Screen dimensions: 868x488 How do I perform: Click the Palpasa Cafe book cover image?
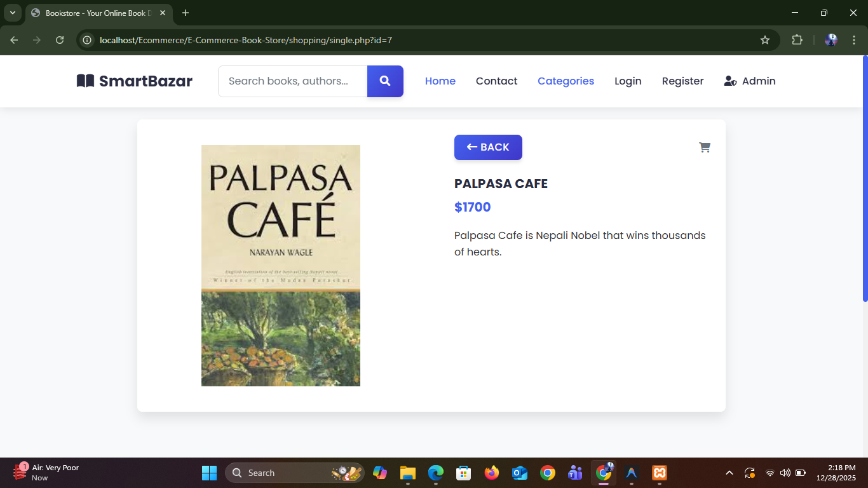coord(281,266)
